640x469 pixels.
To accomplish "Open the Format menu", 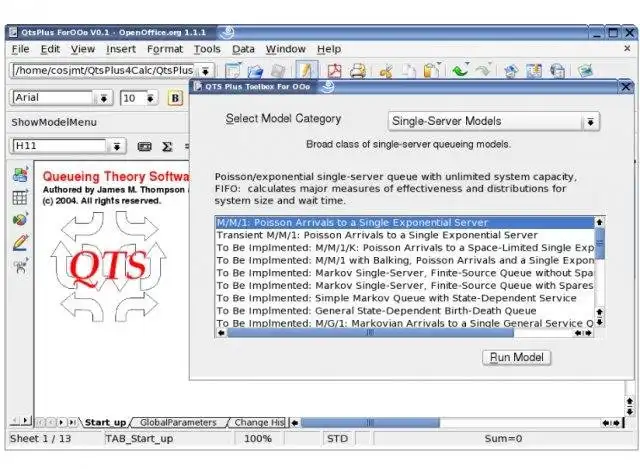I will 165,49.
